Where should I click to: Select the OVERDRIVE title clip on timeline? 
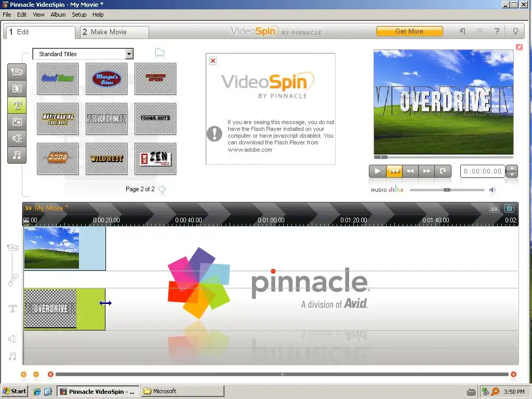point(64,309)
